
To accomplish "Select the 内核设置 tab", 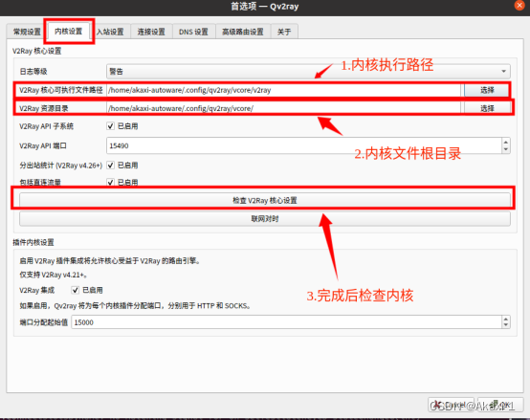I will click(68, 31).
